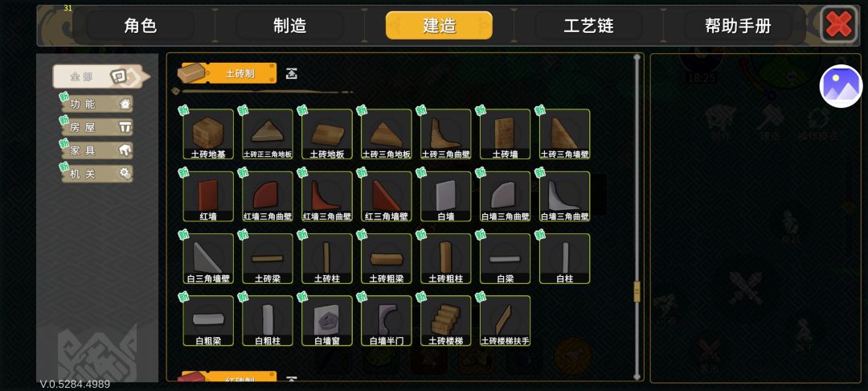
Task: Open the 帮助手册 help manual
Action: [738, 26]
